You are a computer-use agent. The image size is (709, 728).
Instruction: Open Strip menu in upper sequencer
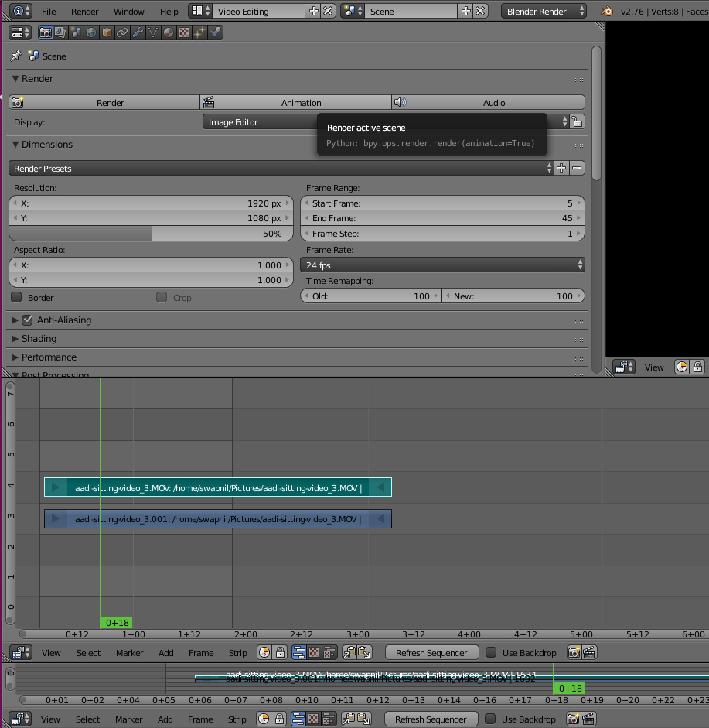point(237,652)
